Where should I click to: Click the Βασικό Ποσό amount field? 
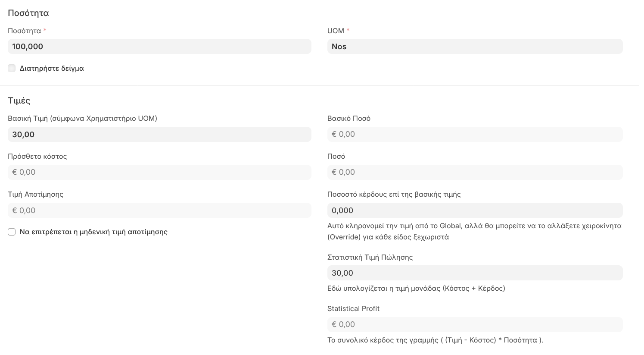pyautogui.click(x=475, y=135)
